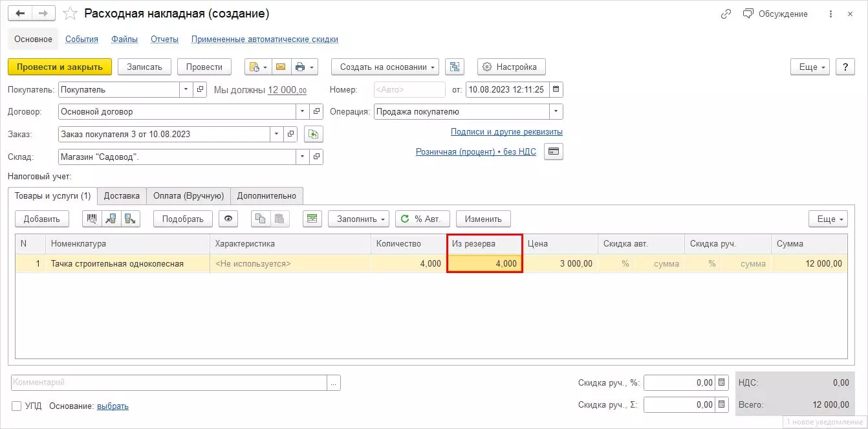Open Договор record with open-form icon
Image resolution: width=868 pixels, height=429 pixels.
[x=316, y=111]
